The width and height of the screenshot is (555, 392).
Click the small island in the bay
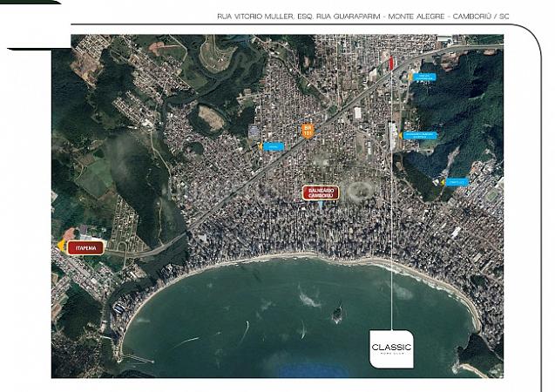pos(336,312)
